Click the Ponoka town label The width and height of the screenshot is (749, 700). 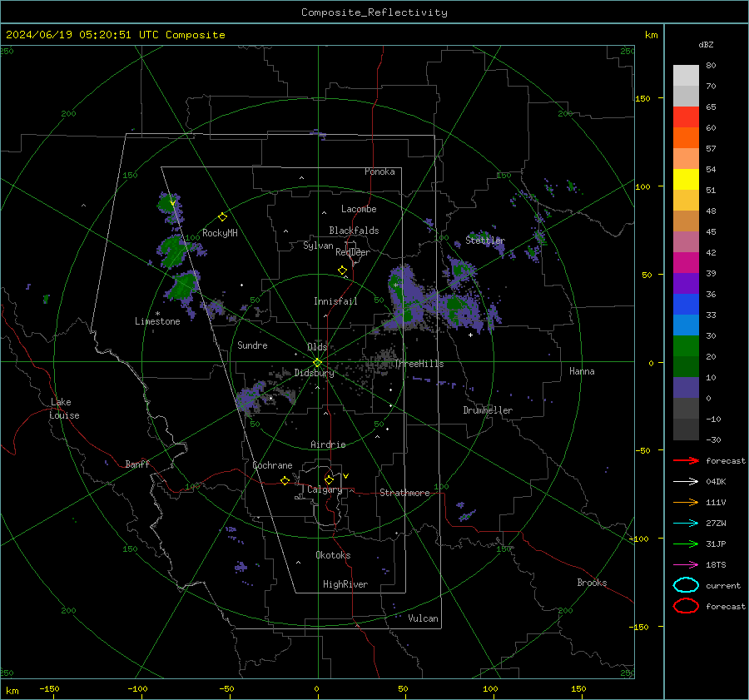(x=379, y=171)
